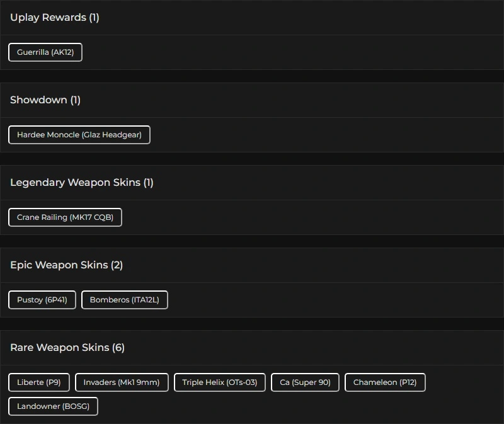The image size is (504, 424).
Task: Pick the Ca (Super 90) skin tag
Action: click(x=305, y=382)
